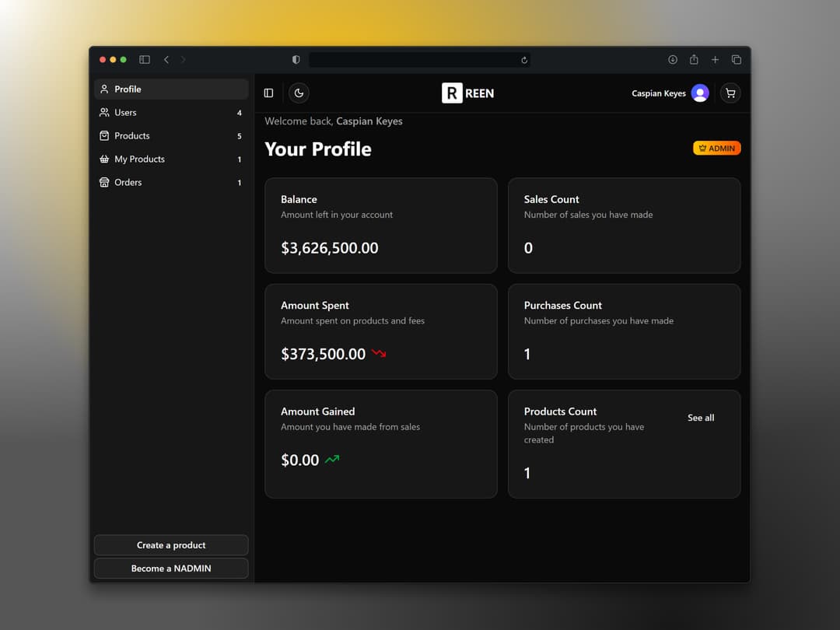Show the browser tab overview
Image resolution: width=840 pixels, height=630 pixels.
pyautogui.click(x=736, y=59)
